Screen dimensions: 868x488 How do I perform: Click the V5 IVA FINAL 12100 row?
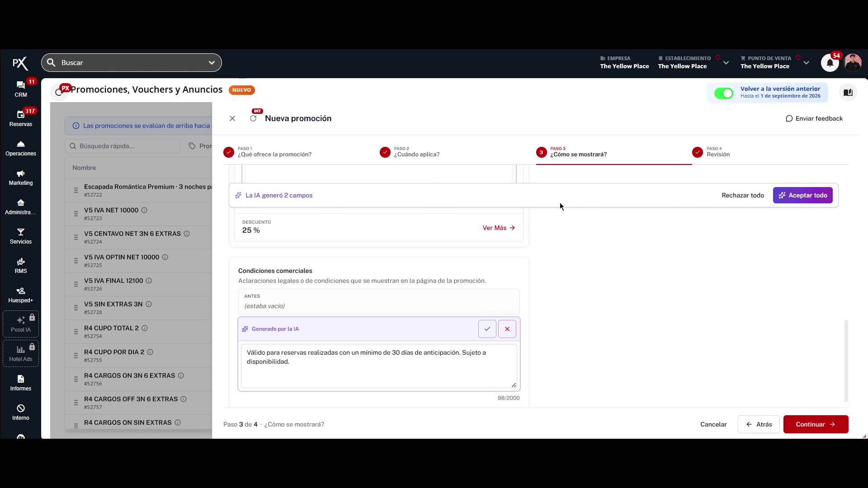click(x=138, y=284)
